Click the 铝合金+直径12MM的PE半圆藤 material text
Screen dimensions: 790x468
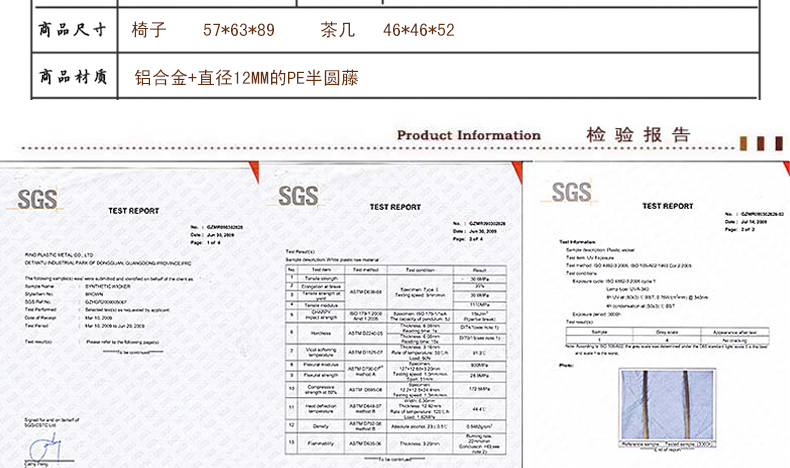[x=245, y=78]
